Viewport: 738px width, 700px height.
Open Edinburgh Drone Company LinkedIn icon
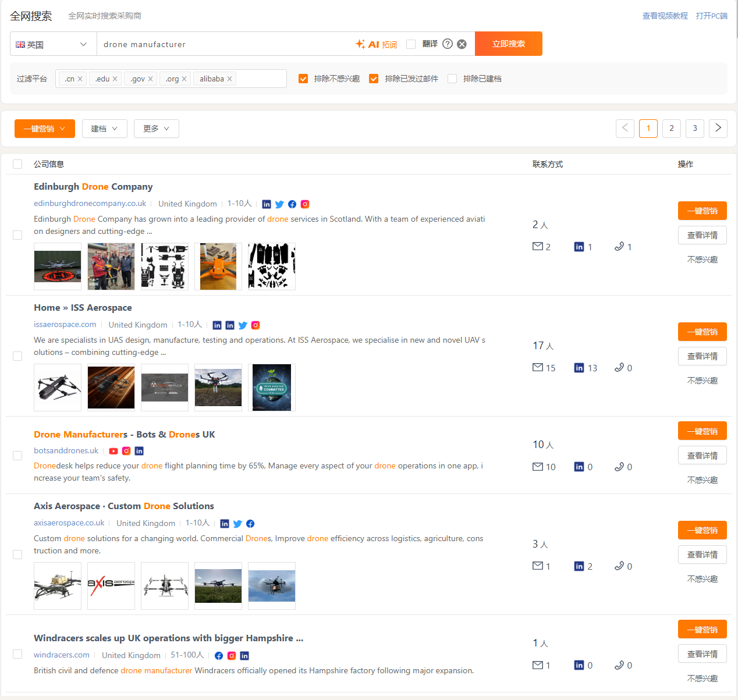267,204
